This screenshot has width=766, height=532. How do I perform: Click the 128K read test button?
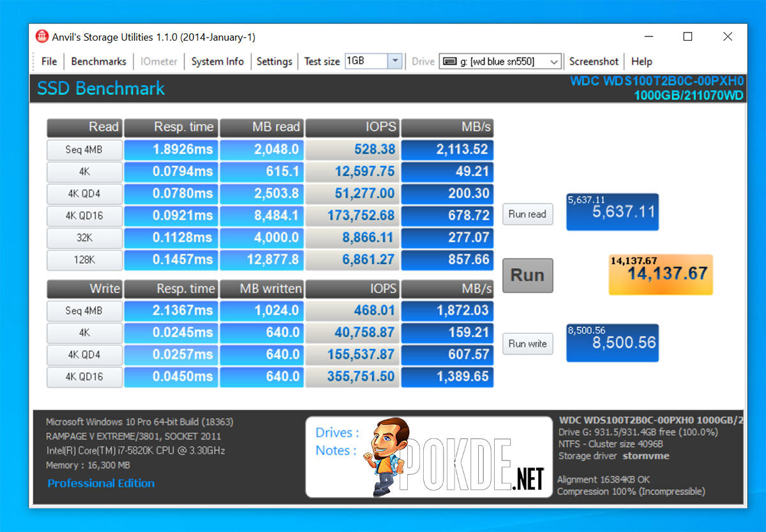click(84, 260)
